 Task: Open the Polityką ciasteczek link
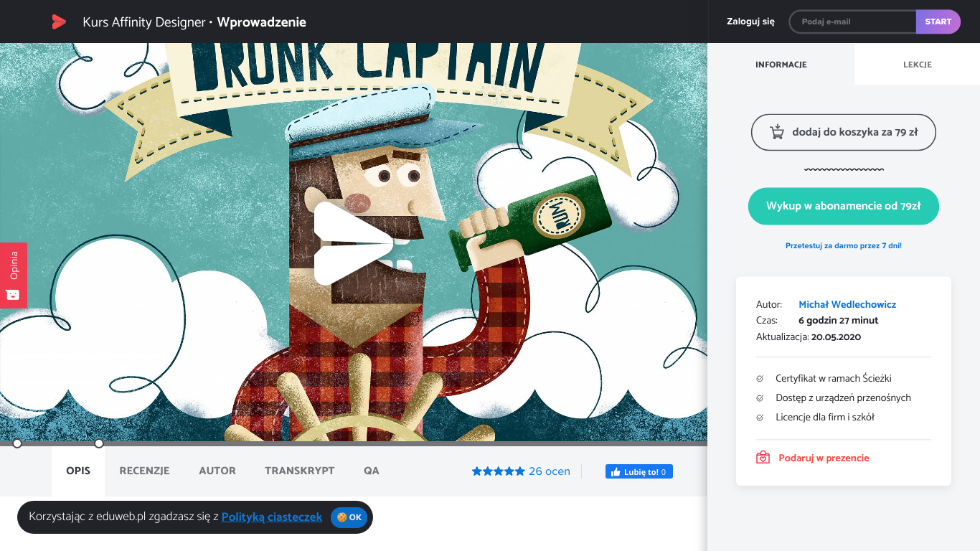[272, 517]
